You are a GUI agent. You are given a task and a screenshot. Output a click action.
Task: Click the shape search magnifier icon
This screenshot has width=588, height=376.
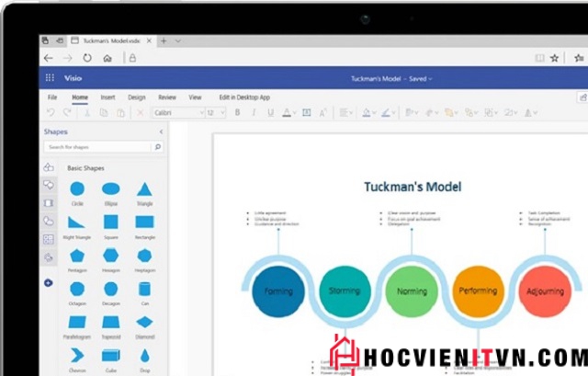click(157, 146)
